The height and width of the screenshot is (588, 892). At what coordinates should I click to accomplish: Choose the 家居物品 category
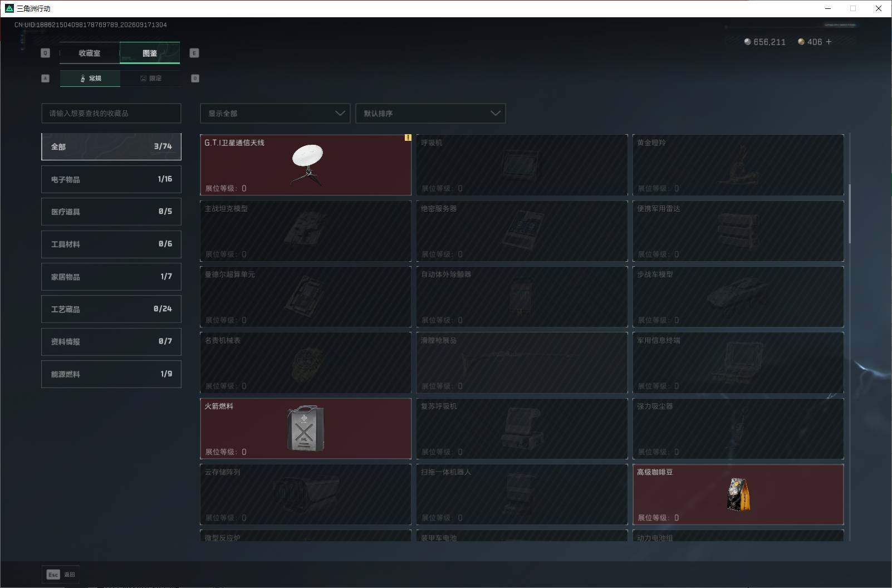(x=111, y=277)
